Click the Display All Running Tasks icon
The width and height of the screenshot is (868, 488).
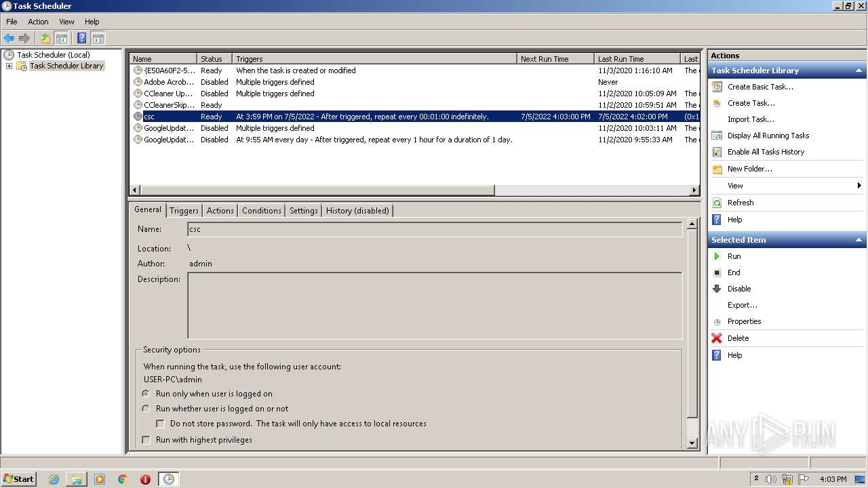pyautogui.click(x=717, y=136)
